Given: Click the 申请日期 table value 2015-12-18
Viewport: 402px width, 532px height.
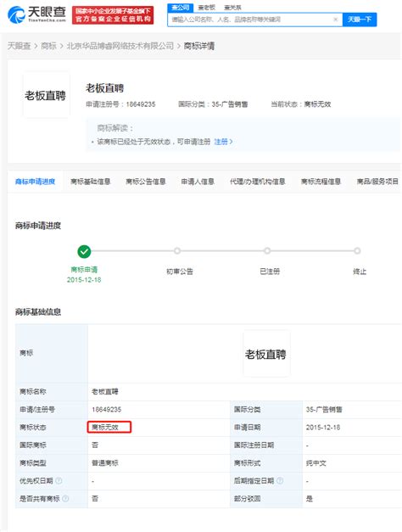Looking at the screenshot, I should 323,427.
